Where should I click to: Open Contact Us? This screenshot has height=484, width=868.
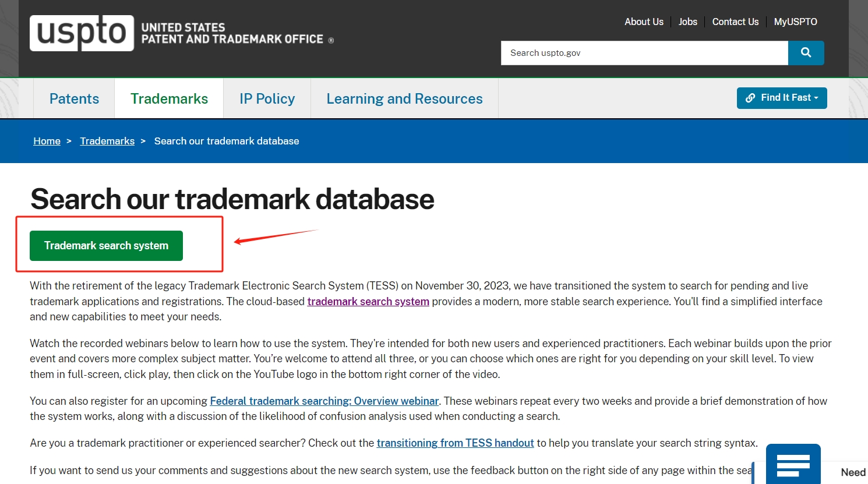click(735, 22)
